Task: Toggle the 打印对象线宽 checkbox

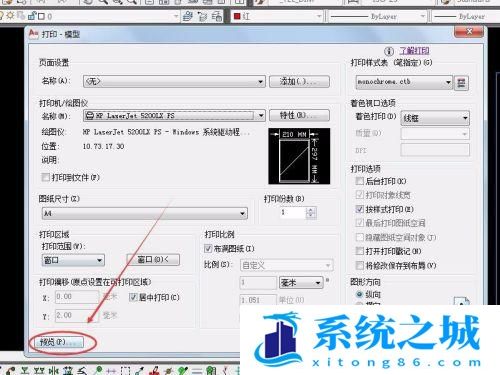Action: point(359,195)
